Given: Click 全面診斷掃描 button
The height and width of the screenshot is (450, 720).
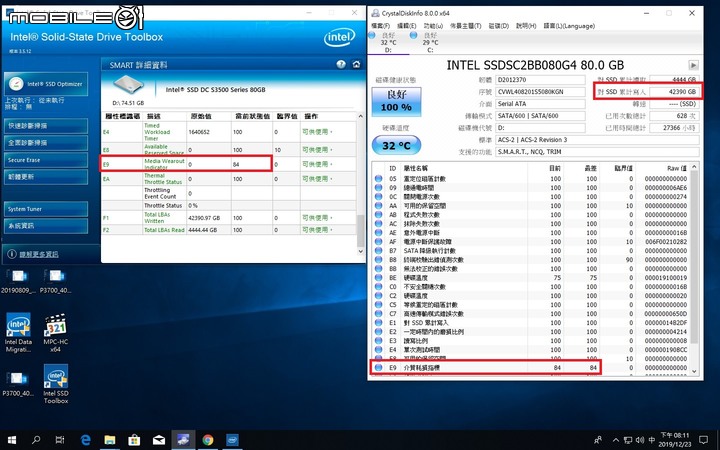Looking at the screenshot, I should tap(46, 143).
